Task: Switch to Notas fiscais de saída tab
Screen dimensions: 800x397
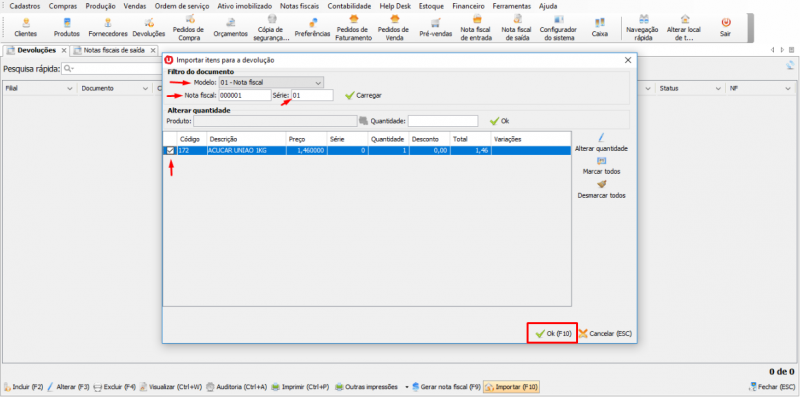Action: tap(114, 51)
